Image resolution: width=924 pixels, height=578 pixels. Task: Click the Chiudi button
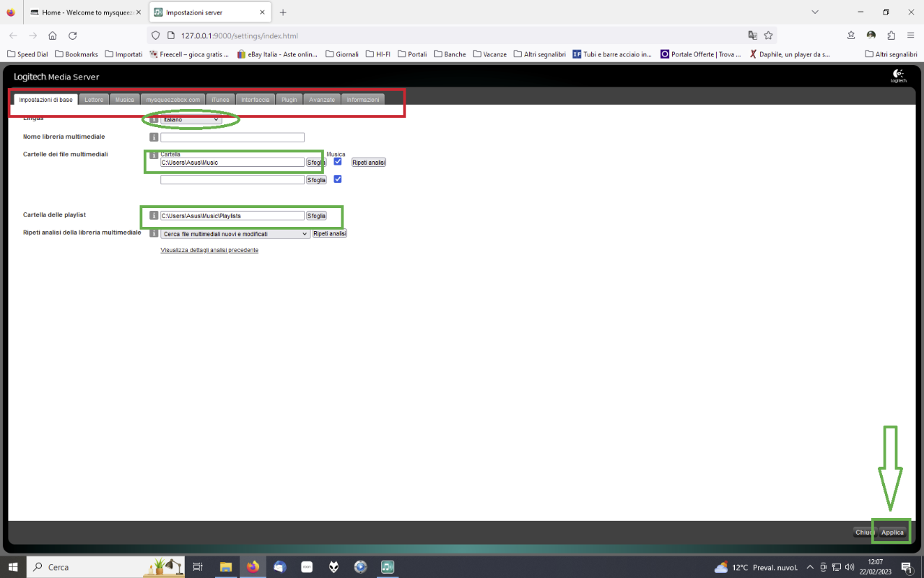click(x=864, y=532)
